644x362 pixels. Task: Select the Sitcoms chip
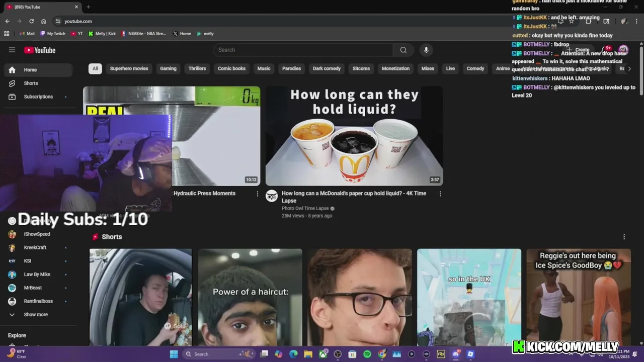(x=361, y=68)
